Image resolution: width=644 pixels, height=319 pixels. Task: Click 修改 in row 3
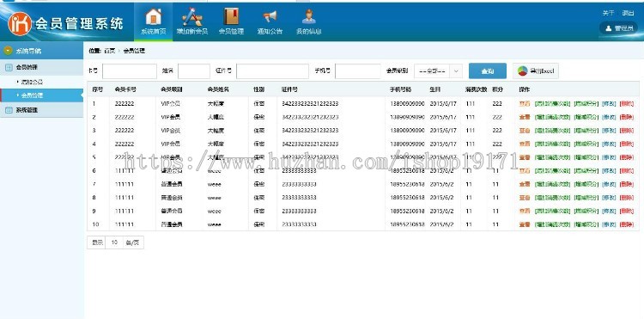(x=609, y=131)
